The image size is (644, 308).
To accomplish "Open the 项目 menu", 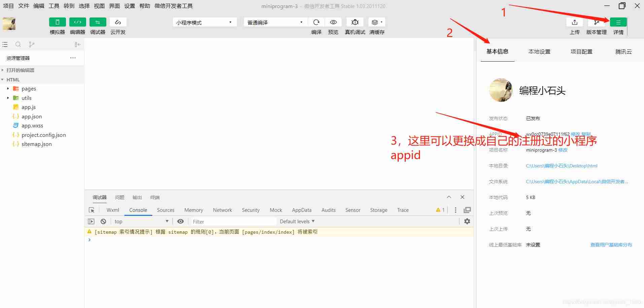I will point(8,6).
